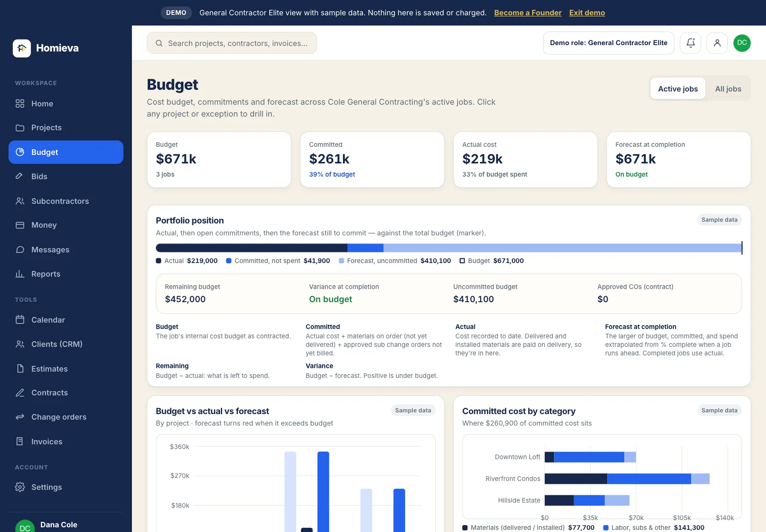This screenshot has width=766, height=532.
Task: Click the Remaining budget $452,000 value
Action: [185, 299]
